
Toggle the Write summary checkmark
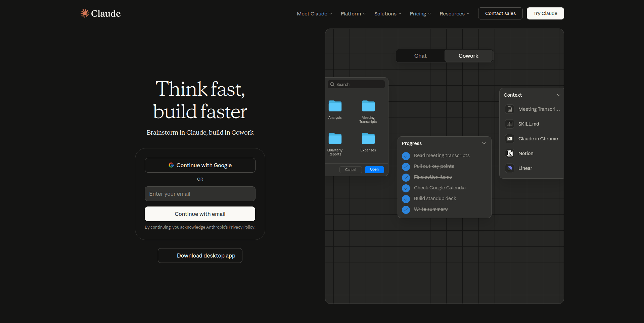[406, 210]
